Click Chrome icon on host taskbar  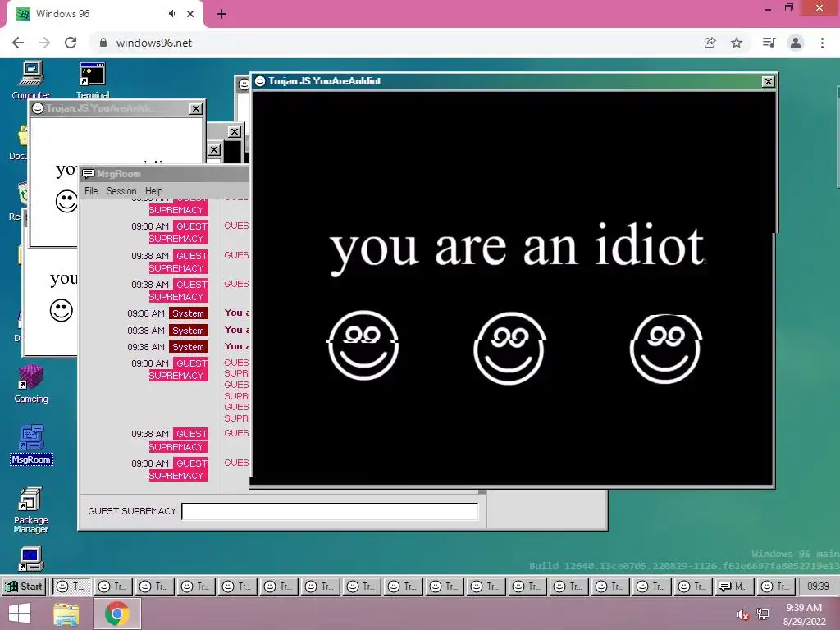[116, 614]
